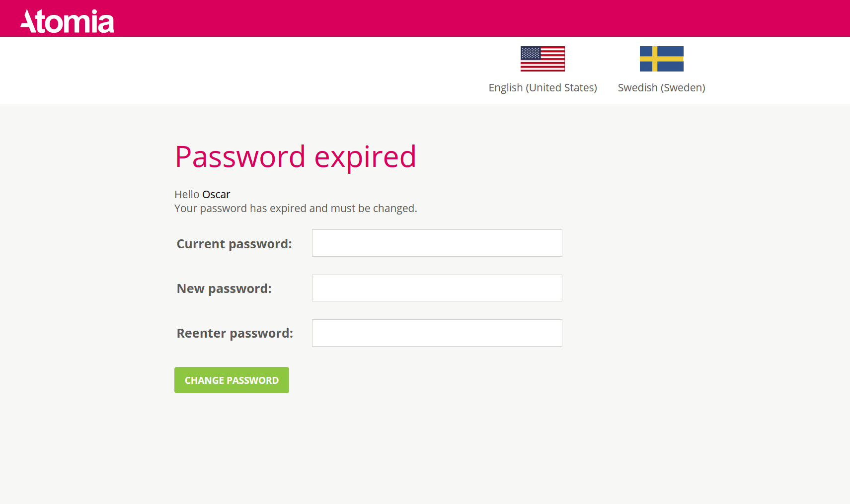Click the Swedish flag to change locale
This screenshot has height=504, width=850.
(x=661, y=59)
